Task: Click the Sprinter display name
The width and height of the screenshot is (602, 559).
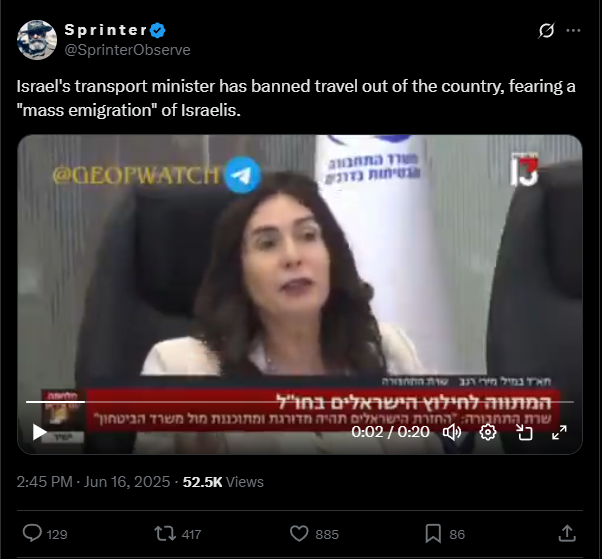Action: pyautogui.click(x=106, y=30)
